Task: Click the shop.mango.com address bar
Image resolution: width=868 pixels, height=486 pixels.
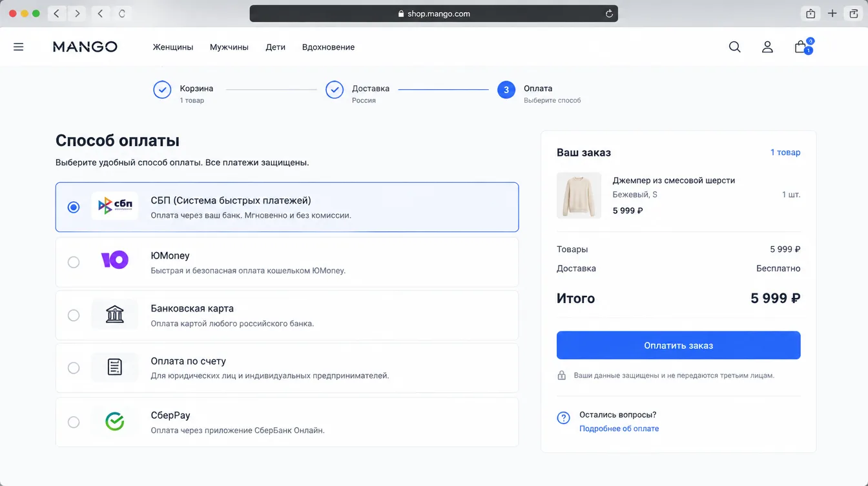Action: 433,14
